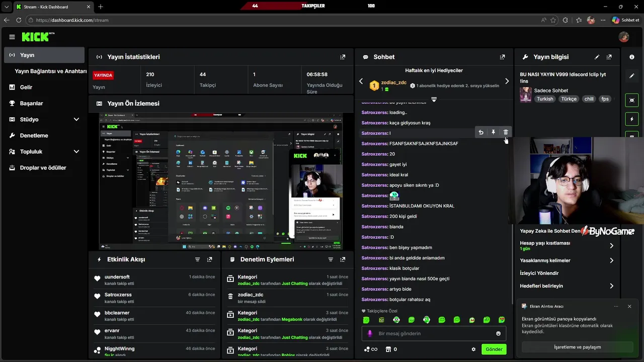The width and height of the screenshot is (644, 362).
Task: Click in the Bir mesaj gönderin input
Action: coord(433,333)
